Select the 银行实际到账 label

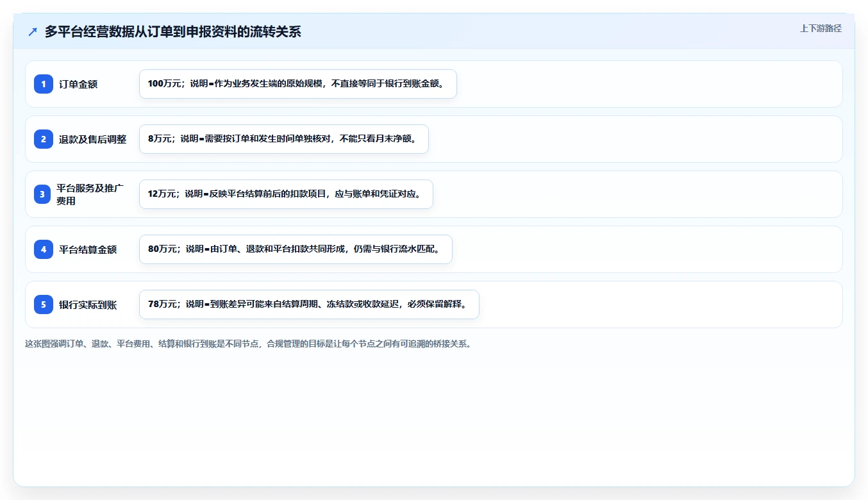tap(88, 304)
